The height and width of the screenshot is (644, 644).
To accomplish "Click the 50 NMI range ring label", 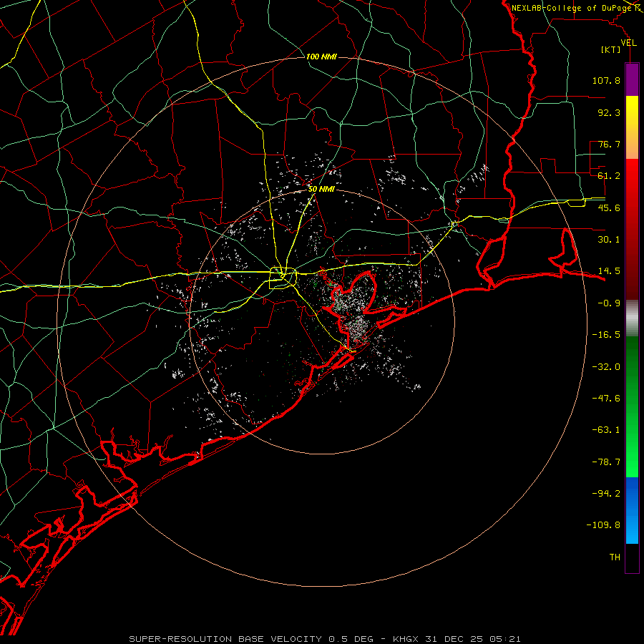I will click(321, 190).
